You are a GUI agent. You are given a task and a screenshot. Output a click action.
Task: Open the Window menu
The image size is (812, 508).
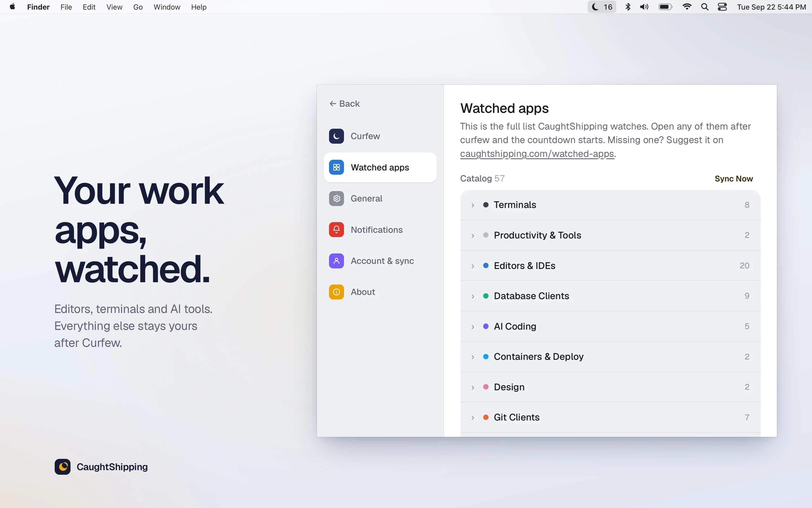[167, 7]
